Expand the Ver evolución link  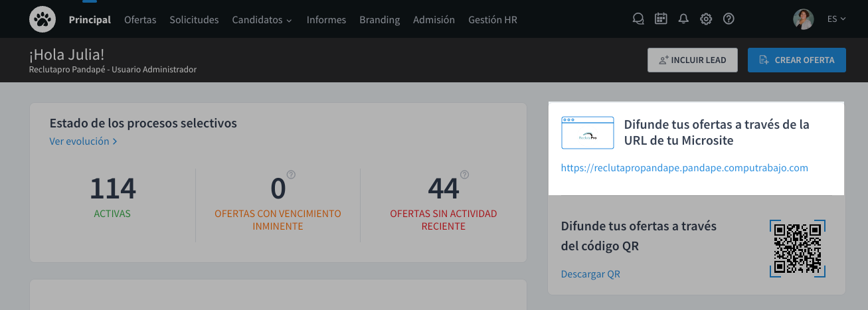tap(83, 141)
